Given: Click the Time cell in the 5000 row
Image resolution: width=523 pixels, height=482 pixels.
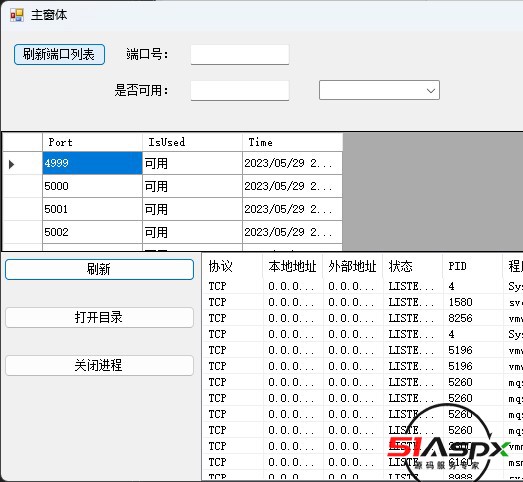Looking at the screenshot, I should 293,186.
